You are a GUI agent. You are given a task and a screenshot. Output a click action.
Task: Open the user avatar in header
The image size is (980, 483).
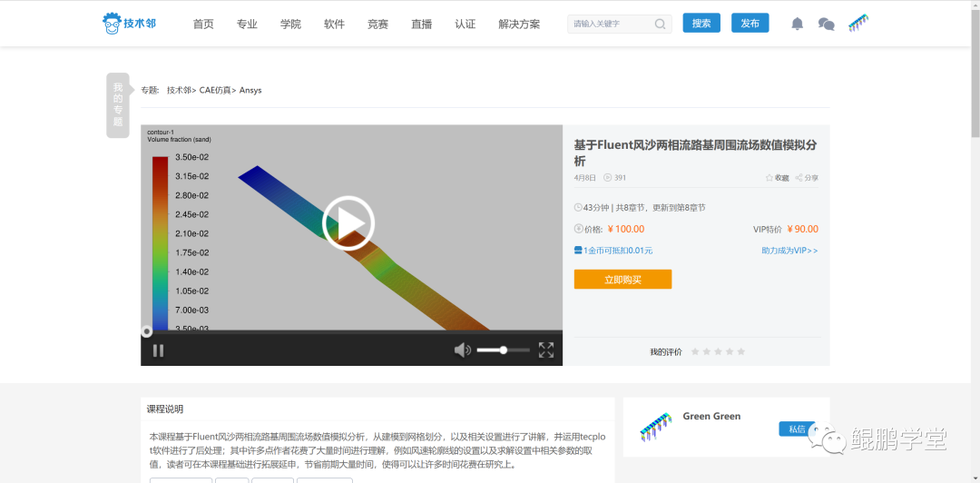858,23
